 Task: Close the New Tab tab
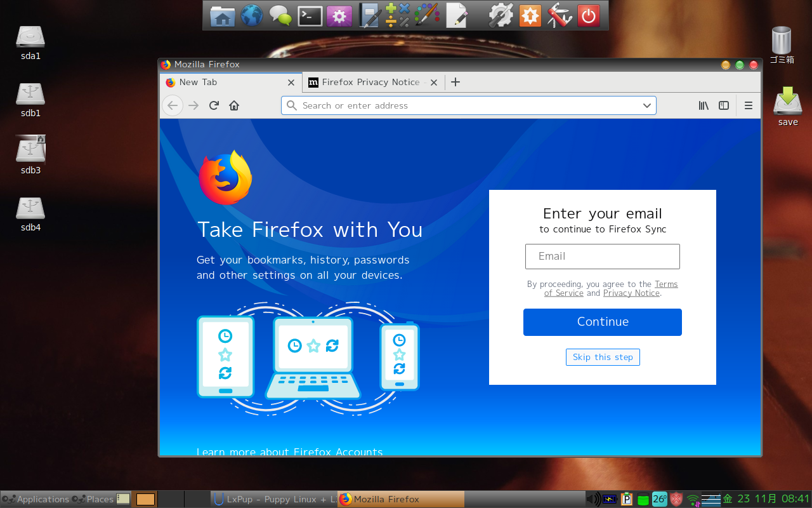point(291,82)
